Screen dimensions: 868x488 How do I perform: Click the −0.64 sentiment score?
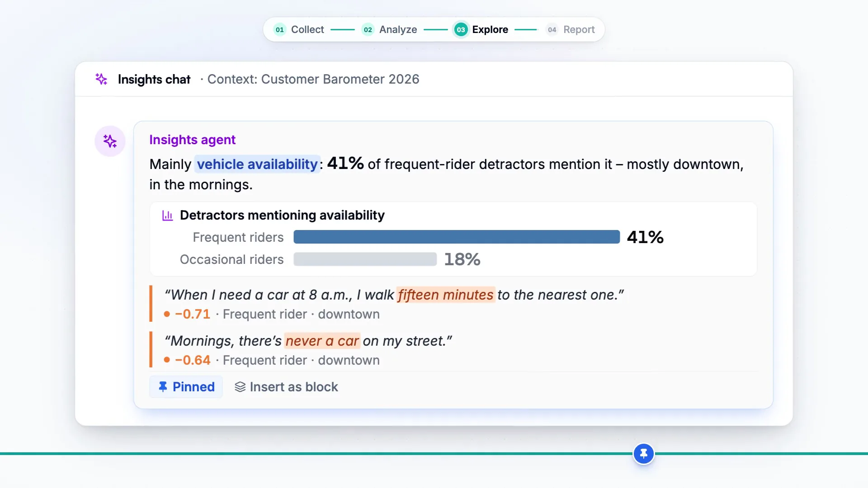coord(193,361)
